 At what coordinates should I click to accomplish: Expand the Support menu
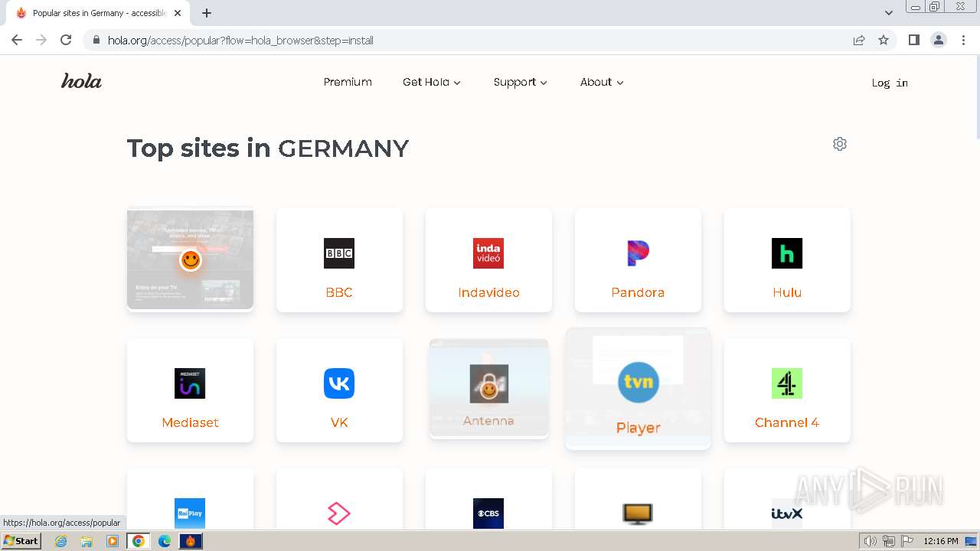(x=521, y=82)
